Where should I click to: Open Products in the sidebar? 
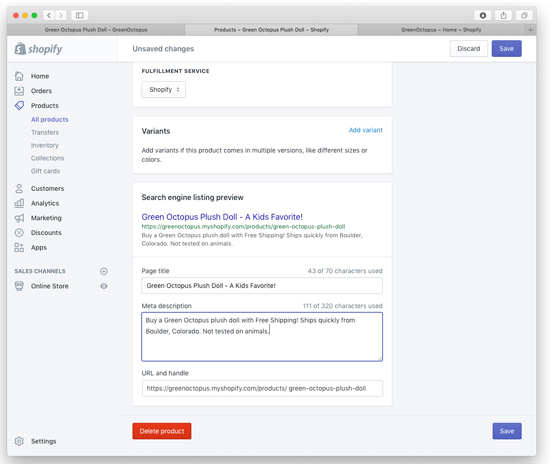45,106
